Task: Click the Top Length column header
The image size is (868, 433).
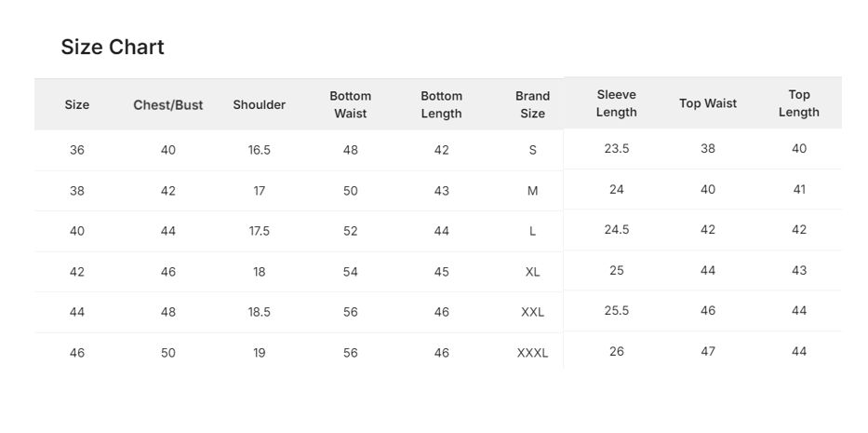Action: pos(799,103)
